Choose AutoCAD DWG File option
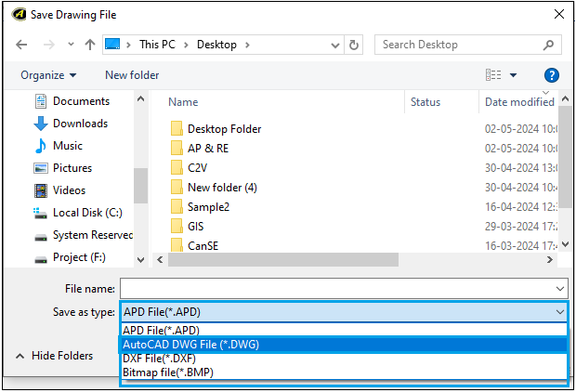The height and width of the screenshot is (392, 576). click(191, 345)
